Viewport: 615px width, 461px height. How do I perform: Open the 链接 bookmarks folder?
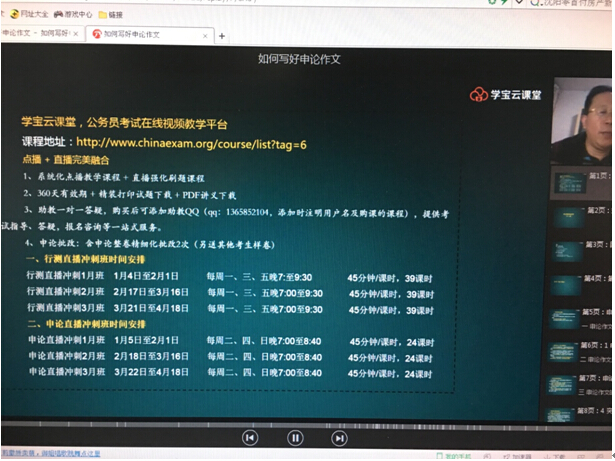click(111, 15)
